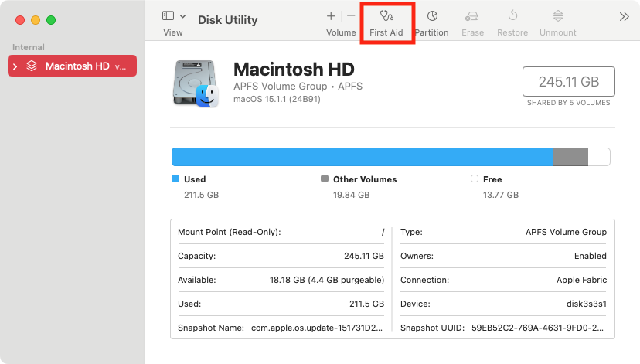Viewport: 640px width, 364px height.
Task: Click the 'Mount Point (Read-Only):' row
Action: coord(281,232)
